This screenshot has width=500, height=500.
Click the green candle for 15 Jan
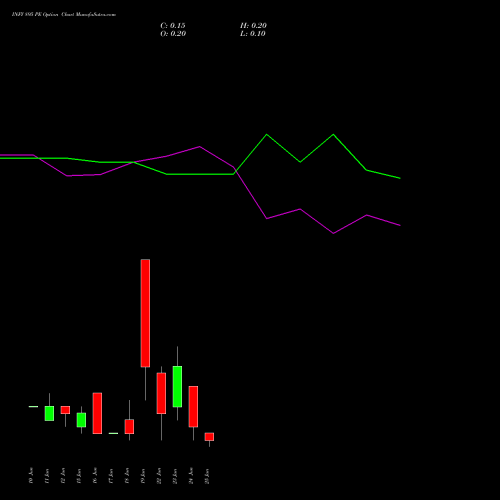click(x=81, y=420)
